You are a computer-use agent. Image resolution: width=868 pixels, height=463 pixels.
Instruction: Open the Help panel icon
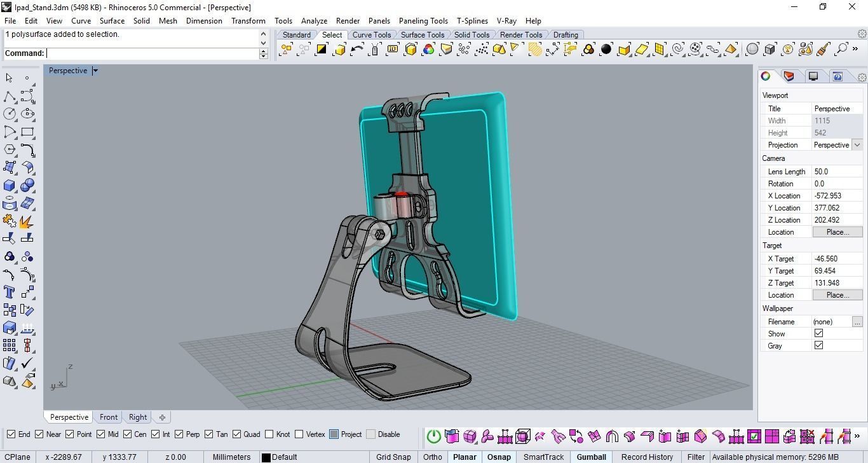tap(837, 76)
